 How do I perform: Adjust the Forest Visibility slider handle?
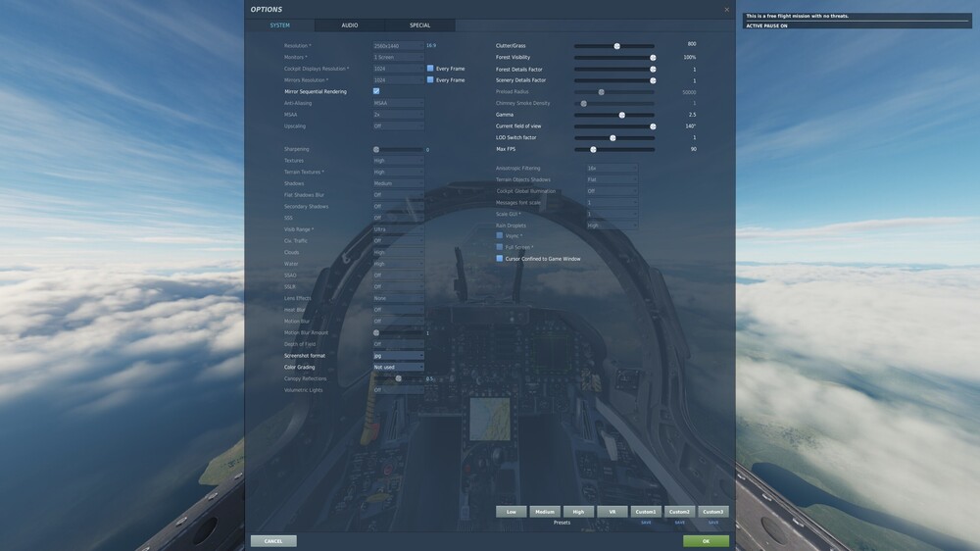coord(653,58)
